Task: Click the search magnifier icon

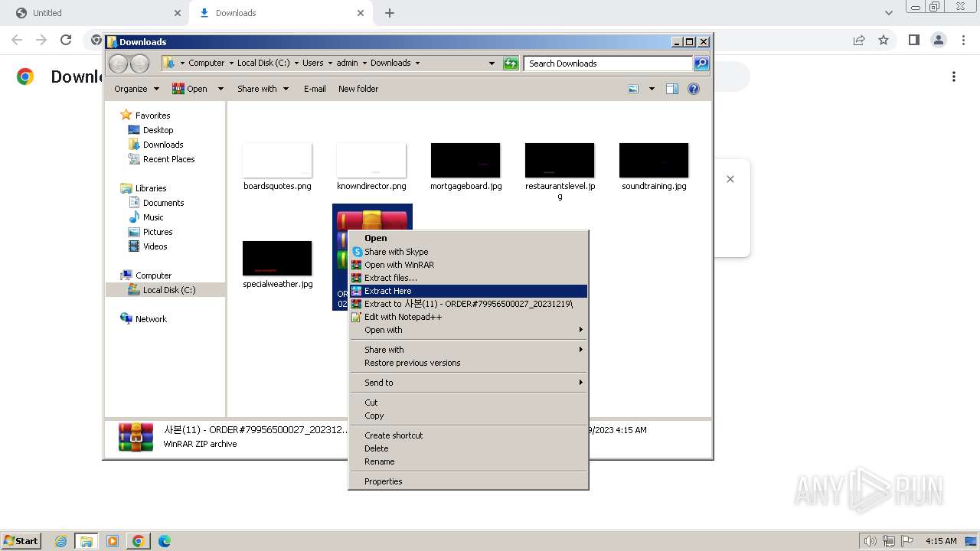Action: point(701,64)
